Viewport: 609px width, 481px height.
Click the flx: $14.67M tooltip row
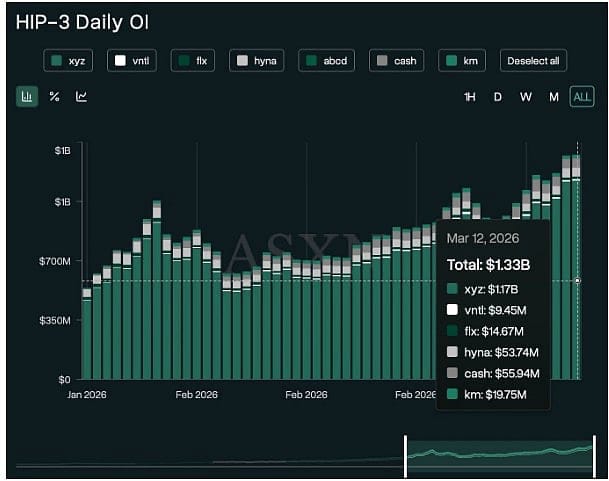click(x=485, y=331)
